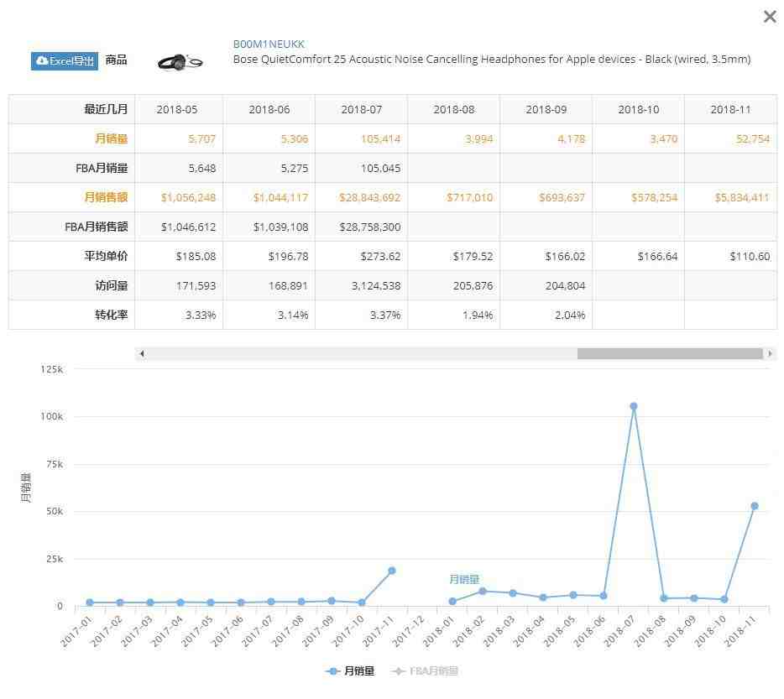The image size is (784, 699).
Task: Click the Bose QuietComfort 25 product title
Action: point(492,60)
